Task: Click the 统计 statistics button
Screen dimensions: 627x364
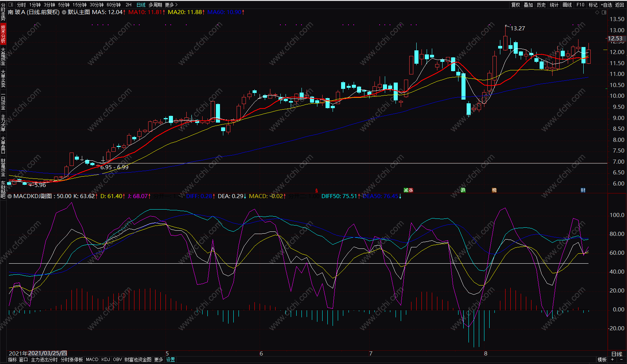Action: pyautogui.click(x=554, y=5)
